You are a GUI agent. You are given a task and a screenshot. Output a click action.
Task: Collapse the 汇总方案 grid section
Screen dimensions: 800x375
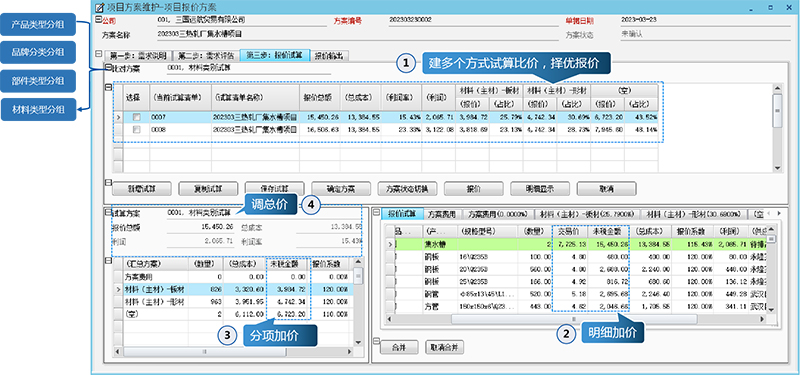(108, 261)
